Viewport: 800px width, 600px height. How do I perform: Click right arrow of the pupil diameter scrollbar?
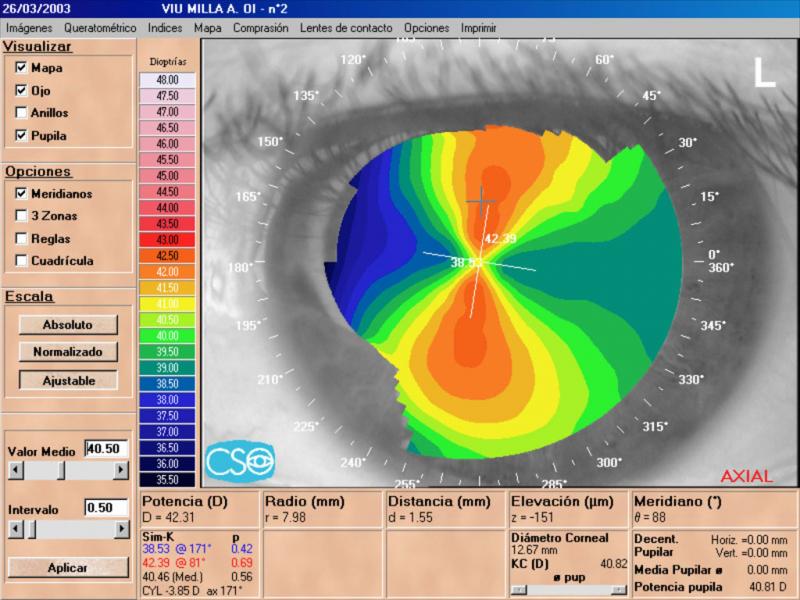click(x=619, y=590)
